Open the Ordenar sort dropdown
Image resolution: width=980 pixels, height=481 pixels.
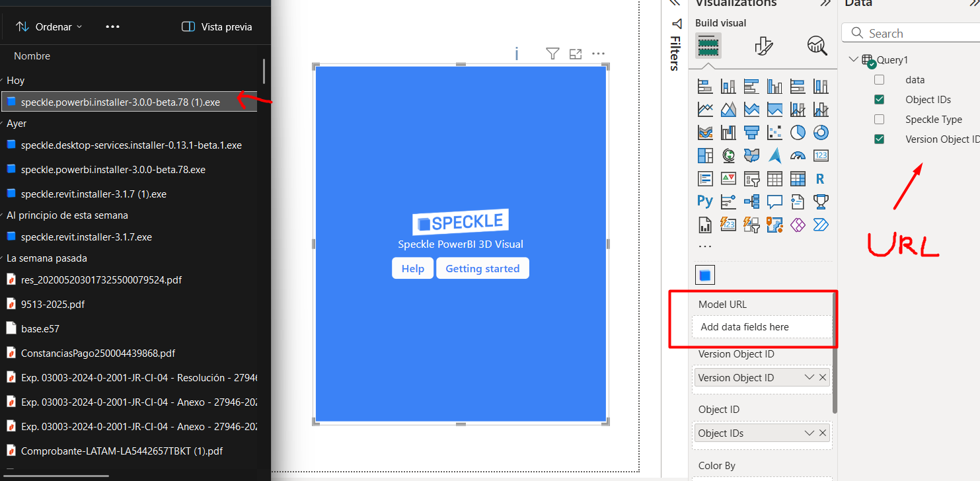49,26
